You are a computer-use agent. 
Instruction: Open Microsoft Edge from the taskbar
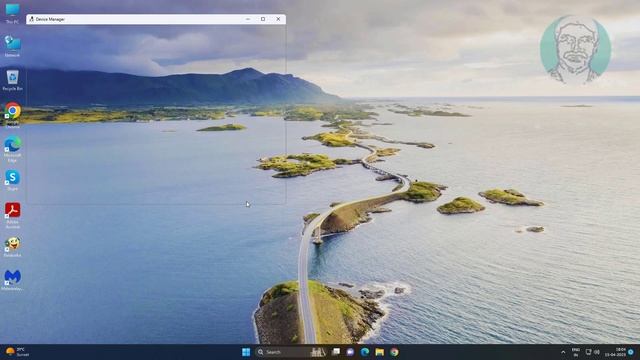tap(365, 352)
